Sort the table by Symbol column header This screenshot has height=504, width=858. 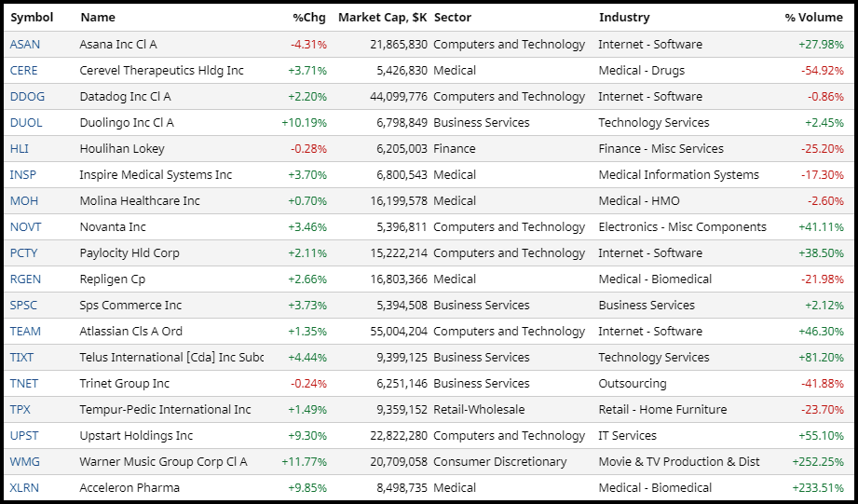pos(32,18)
